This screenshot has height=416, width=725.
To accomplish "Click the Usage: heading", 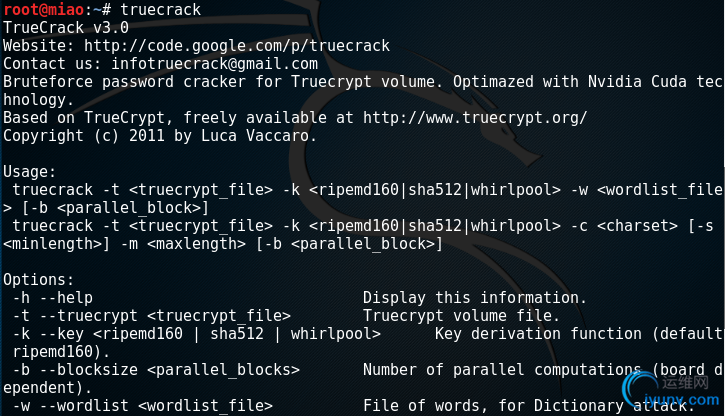I will click(x=29, y=172).
